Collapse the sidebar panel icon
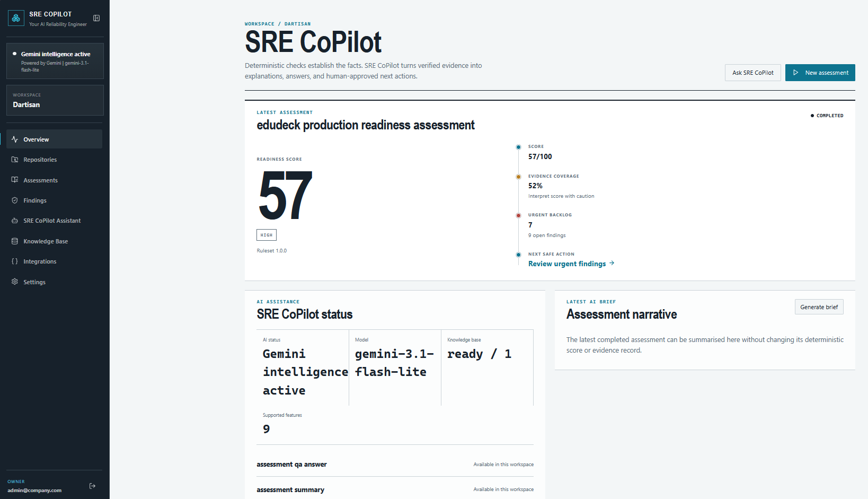The height and width of the screenshot is (499, 868). click(96, 18)
